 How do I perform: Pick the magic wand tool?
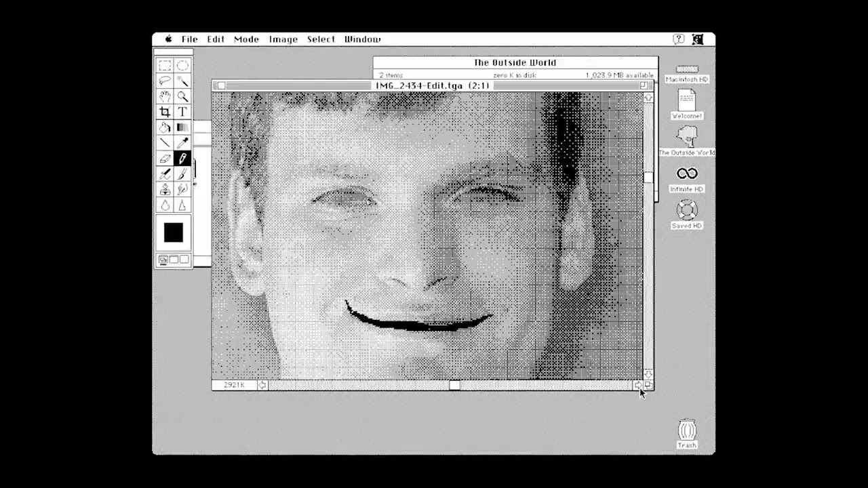(x=182, y=81)
